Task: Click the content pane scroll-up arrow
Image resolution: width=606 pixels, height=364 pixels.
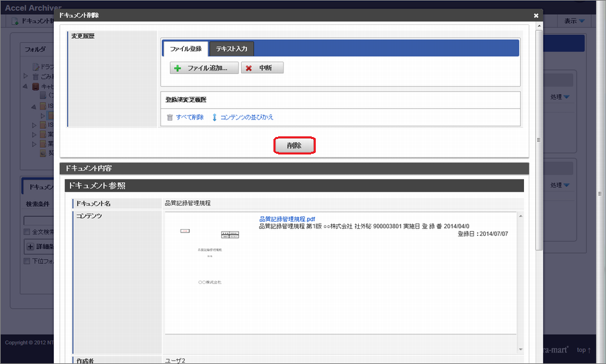Action: [521, 216]
